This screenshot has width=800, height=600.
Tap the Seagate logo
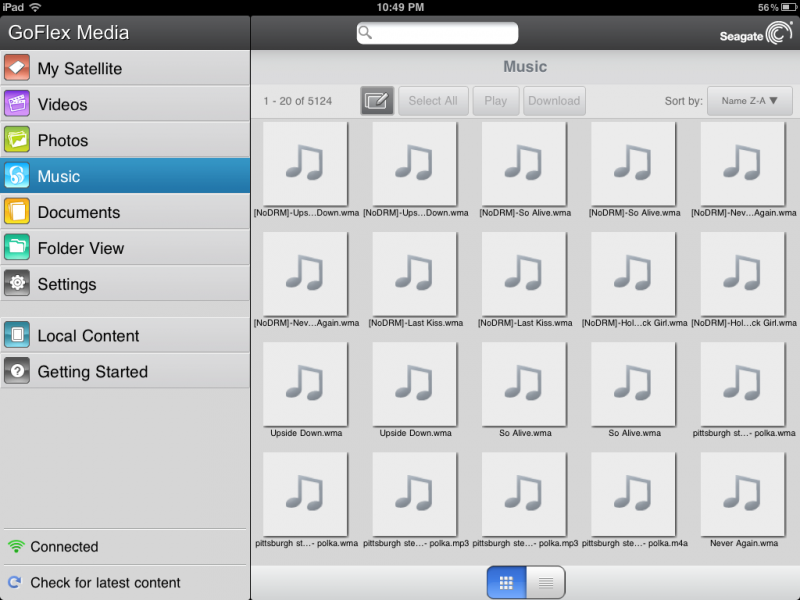[x=756, y=33]
